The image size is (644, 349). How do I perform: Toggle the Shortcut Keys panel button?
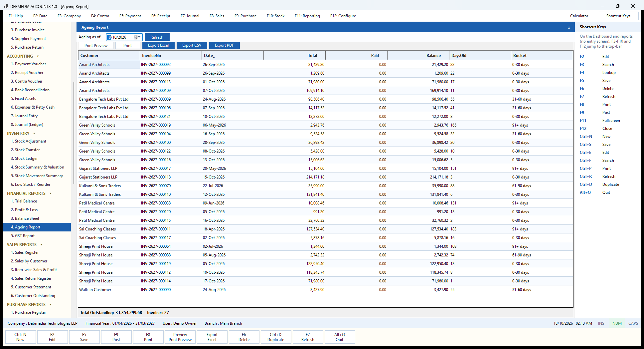point(618,16)
